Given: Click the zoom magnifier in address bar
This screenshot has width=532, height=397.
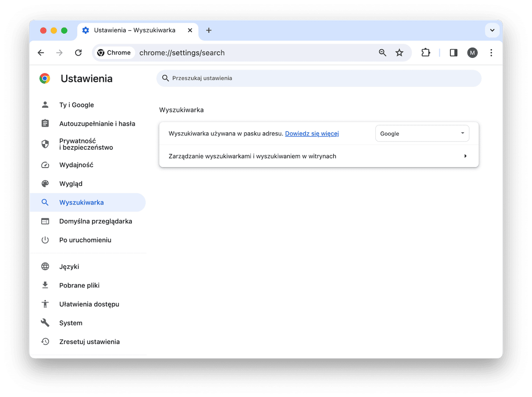Looking at the screenshot, I should coord(382,53).
